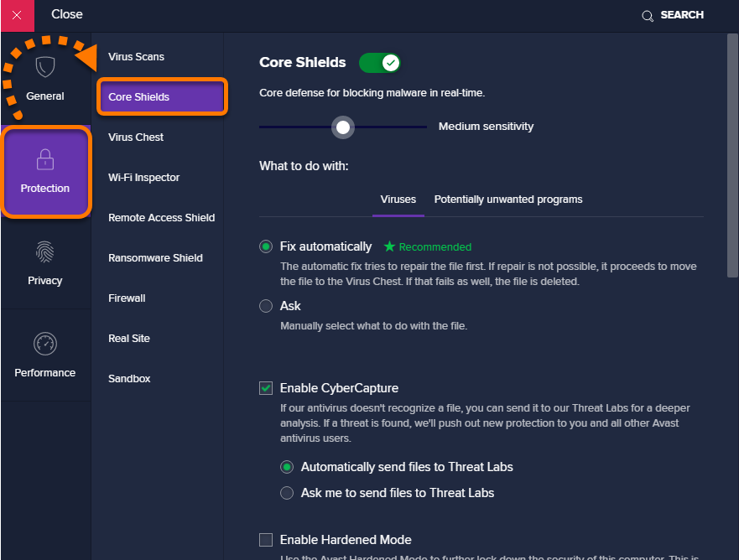Select Automatically send files to Threat Labs
This screenshot has height=560, width=739.
287,467
